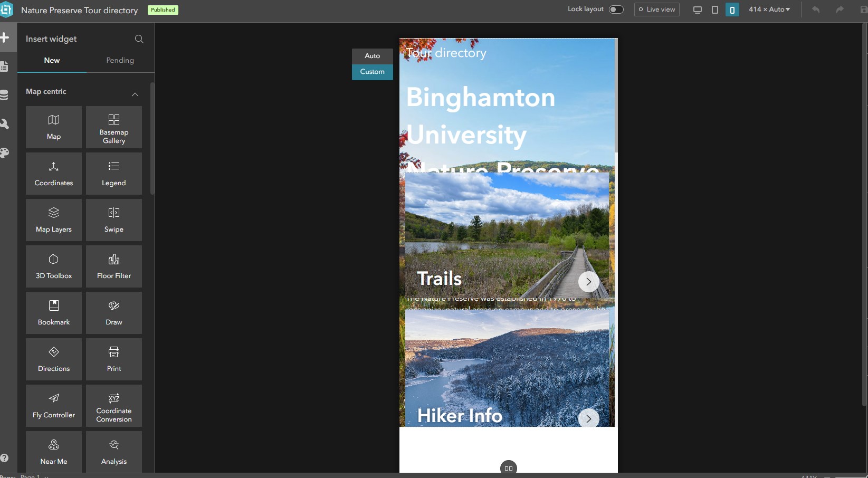Insert the Floor Filter widget
The width and height of the screenshot is (868, 478).
(x=114, y=266)
